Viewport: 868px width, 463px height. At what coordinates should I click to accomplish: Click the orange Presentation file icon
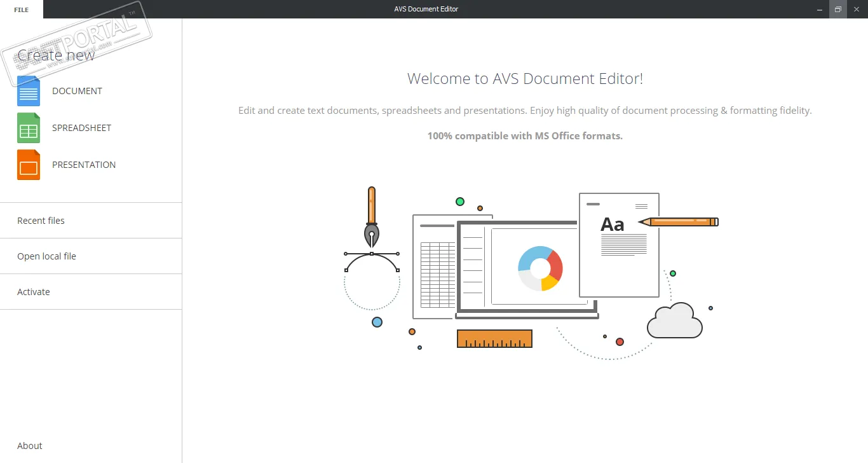click(29, 165)
